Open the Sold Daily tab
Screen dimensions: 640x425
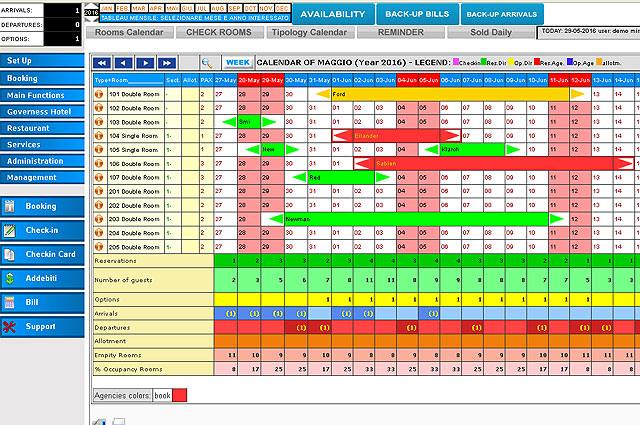click(x=491, y=32)
